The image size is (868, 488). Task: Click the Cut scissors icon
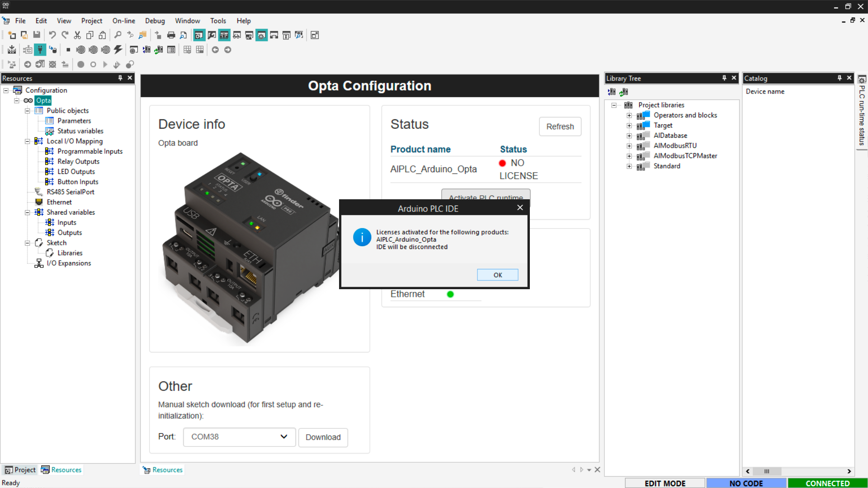point(77,35)
